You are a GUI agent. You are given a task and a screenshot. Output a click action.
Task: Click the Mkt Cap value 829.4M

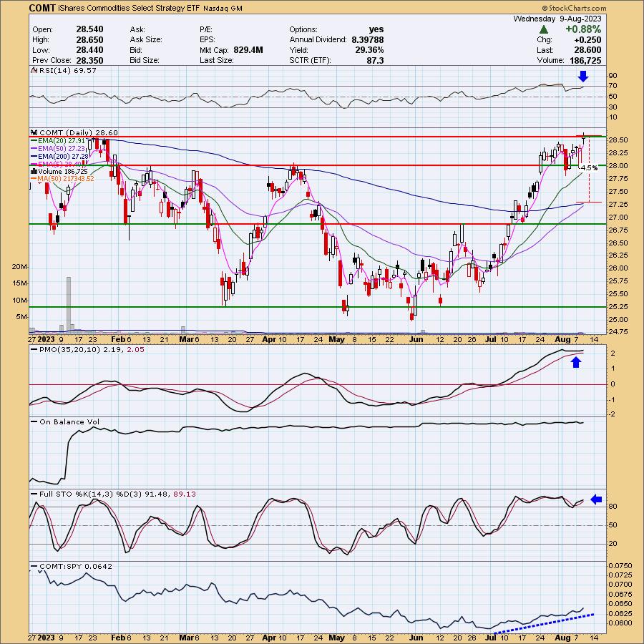[248, 49]
